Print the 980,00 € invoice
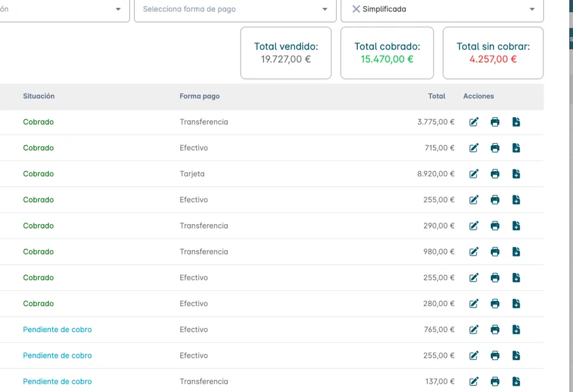The image size is (573, 392). click(x=495, y=252)
